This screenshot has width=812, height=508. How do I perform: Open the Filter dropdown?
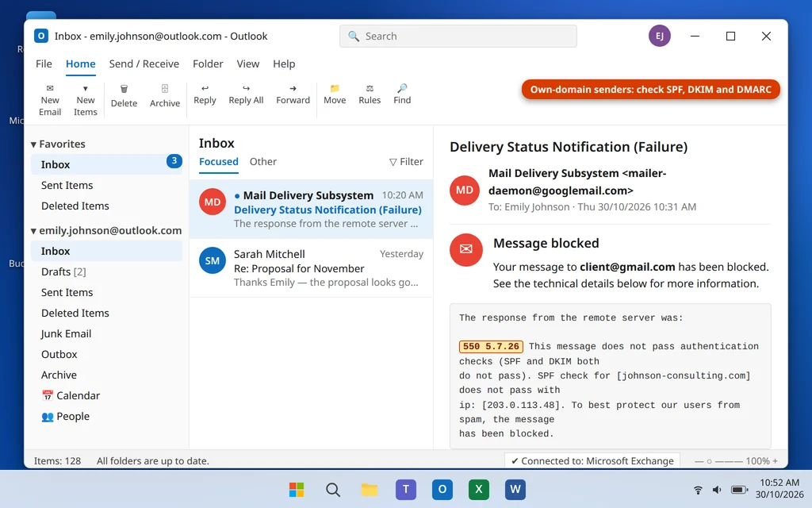(406, 162)
